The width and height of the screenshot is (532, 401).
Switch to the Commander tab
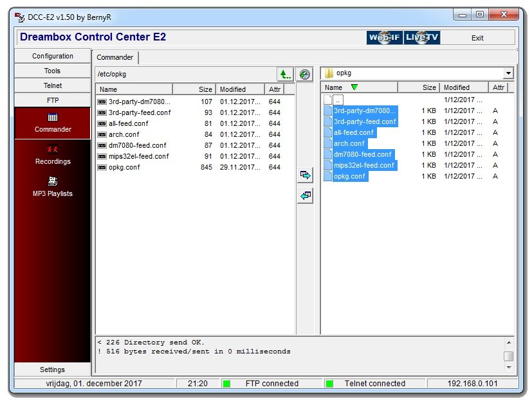pyautogui.click(x=115, y=57)
